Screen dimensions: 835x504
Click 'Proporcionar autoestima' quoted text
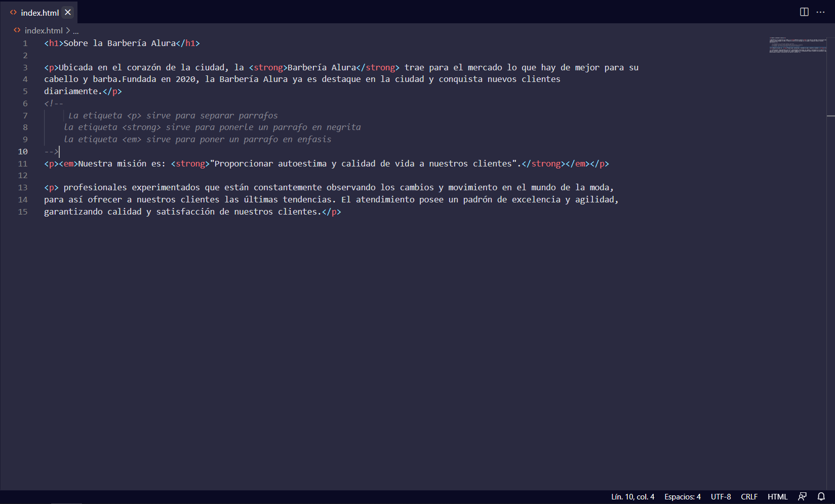click(x=270, y=164)
